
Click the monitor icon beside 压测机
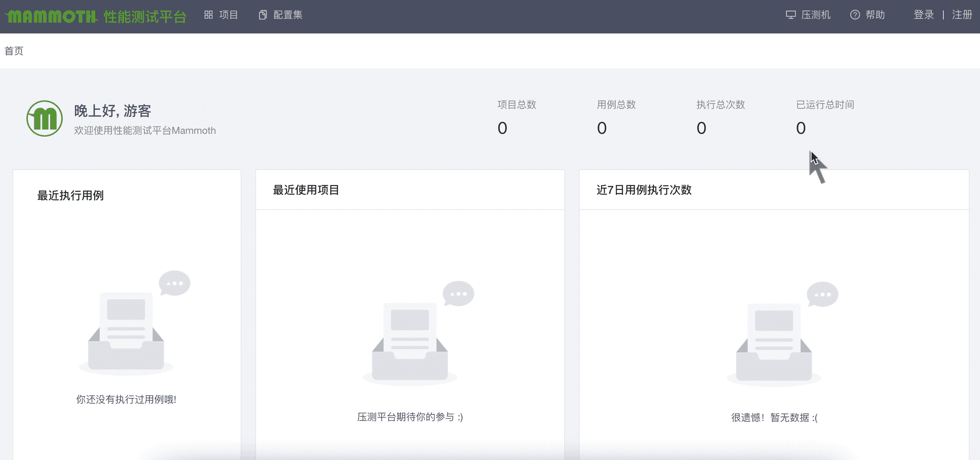(x=791, y=15)
